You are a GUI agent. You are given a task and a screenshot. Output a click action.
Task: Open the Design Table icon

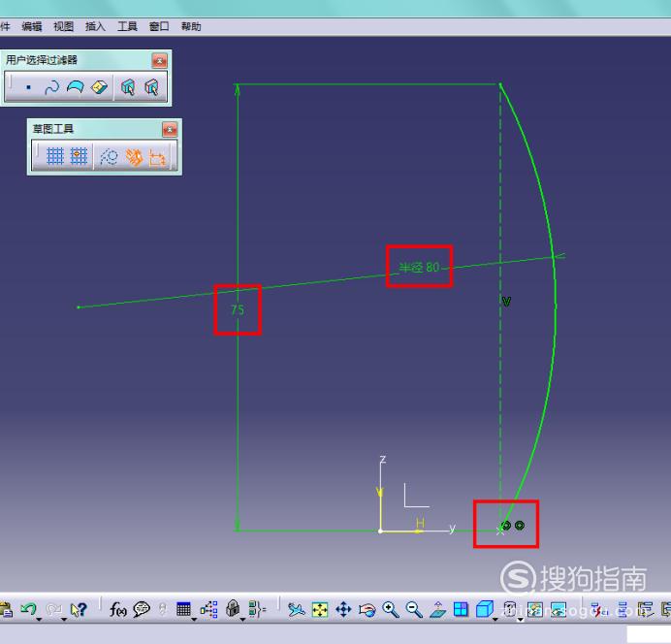tap(183, 609)
